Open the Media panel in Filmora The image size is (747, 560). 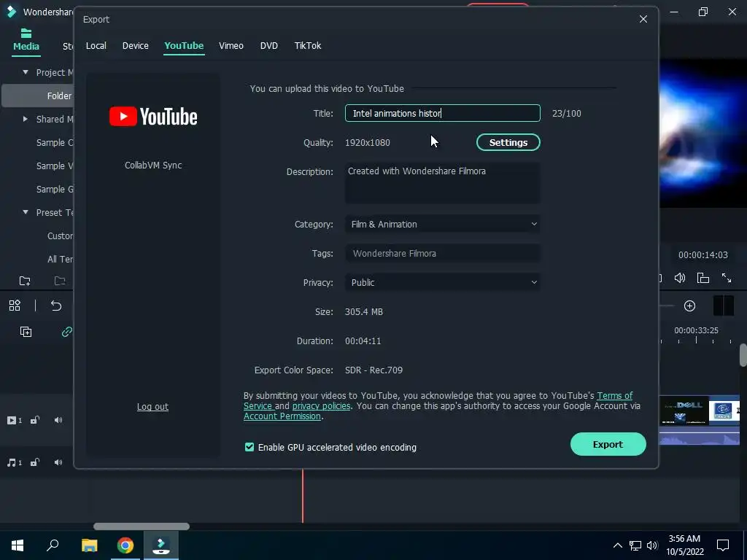[26, 40]
